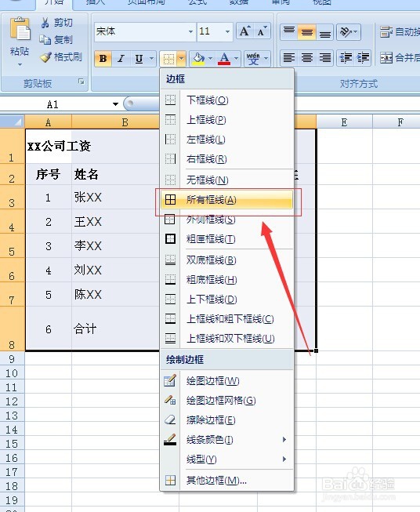Open 线型(Y) line style submenu
The height and width of the screenshot is (512, 420).
pyautogui.click(x=227, y=459)
